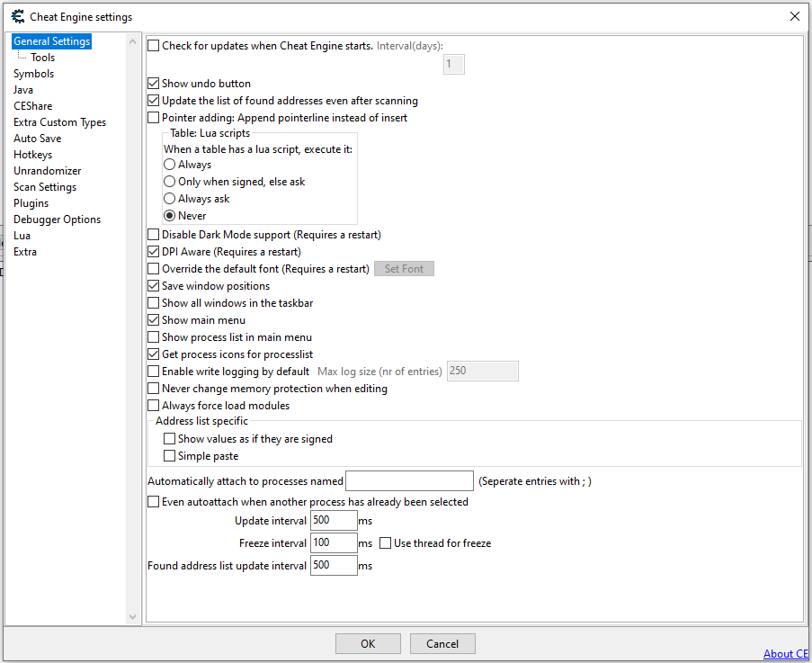Open the About CE link
The width and height of the screenshot is (812, 663).
click(786, 654)
